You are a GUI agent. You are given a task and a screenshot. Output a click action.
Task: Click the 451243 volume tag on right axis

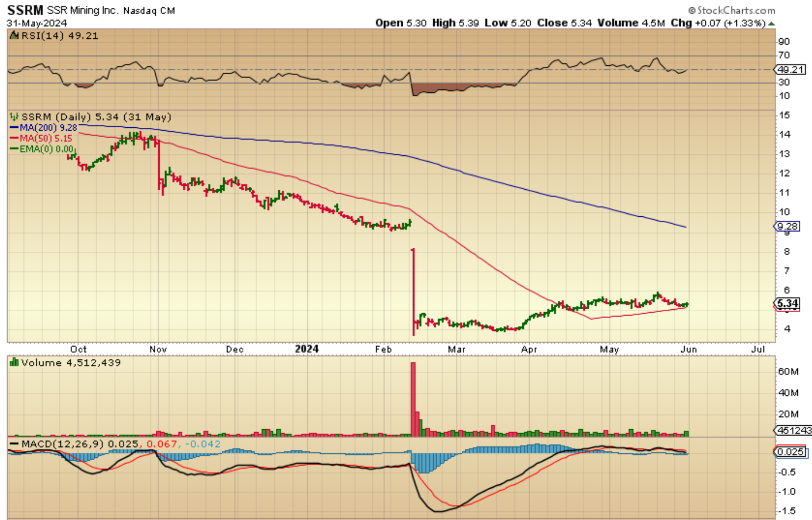pos(793,430)
